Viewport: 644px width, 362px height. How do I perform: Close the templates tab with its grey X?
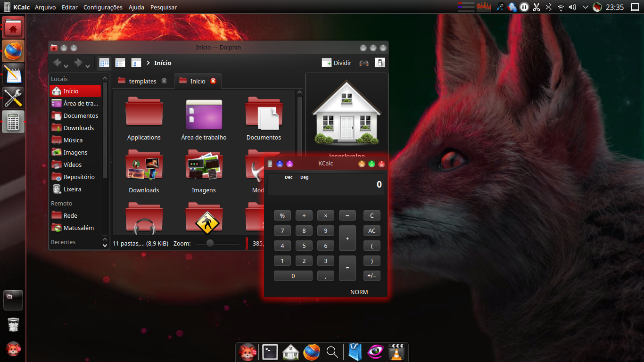pyautogui.click(x=164, y=81)
